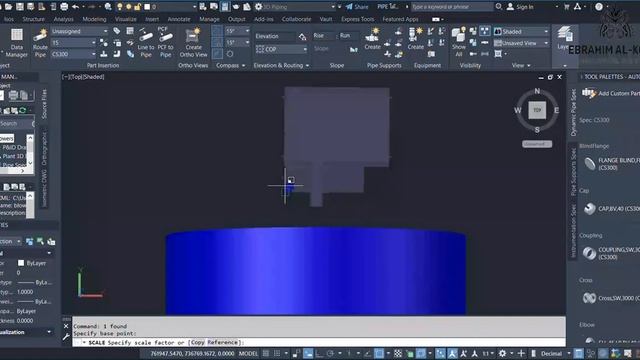
Task: Open the Modeling ribbon tab
Action: [94, 19]
